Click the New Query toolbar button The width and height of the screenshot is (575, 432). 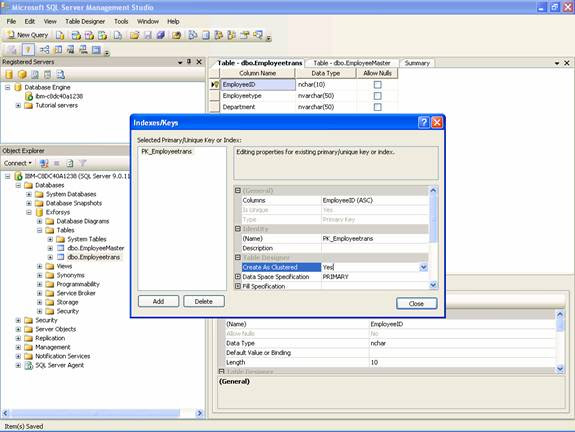pyautogui.click(x=28, y=35)
